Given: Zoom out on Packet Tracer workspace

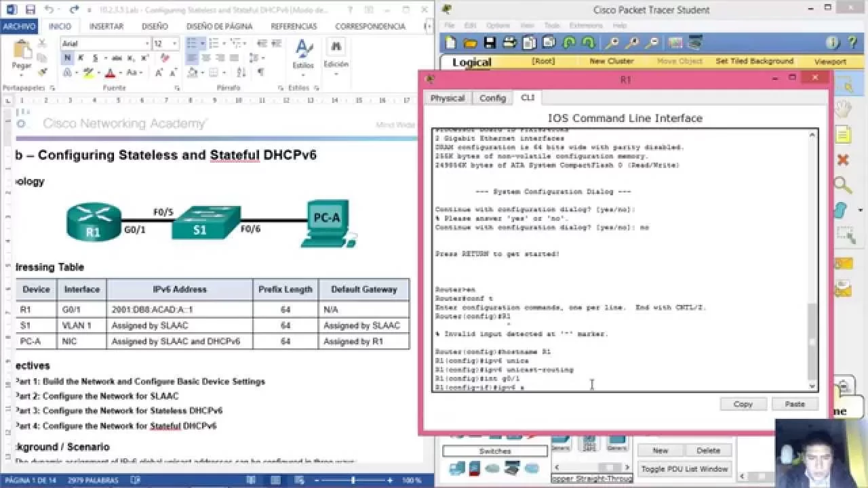Looking at the screenshot, I should 652,43.
